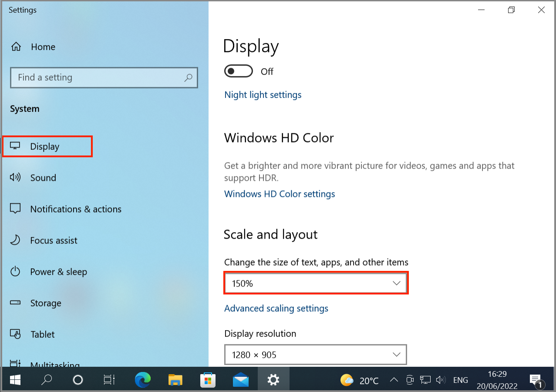Open Power & sleep settings

48,272
